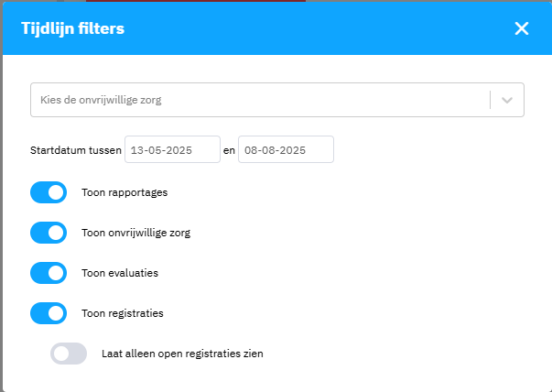Viewport: 552px width, 392px height.
Task: Open the 'Kies de onvrijwillige zorg' combo box
Action: click(277, 100)
